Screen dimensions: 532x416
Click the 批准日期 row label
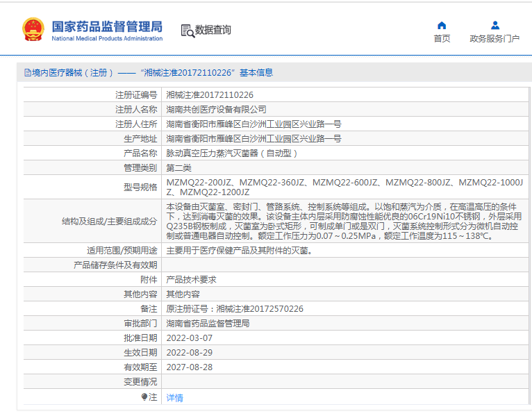[x=140, y=338]
